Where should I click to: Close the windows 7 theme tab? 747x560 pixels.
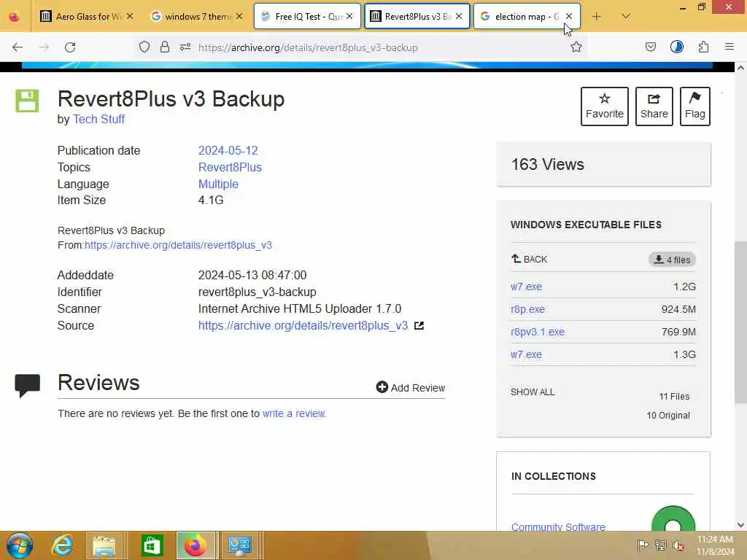[x=239, y=16]
